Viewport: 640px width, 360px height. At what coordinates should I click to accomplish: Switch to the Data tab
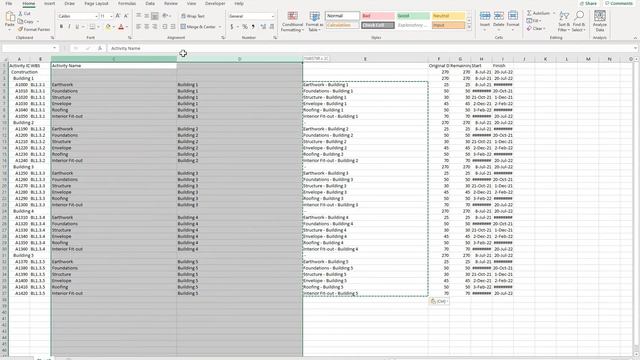(150, 3)
